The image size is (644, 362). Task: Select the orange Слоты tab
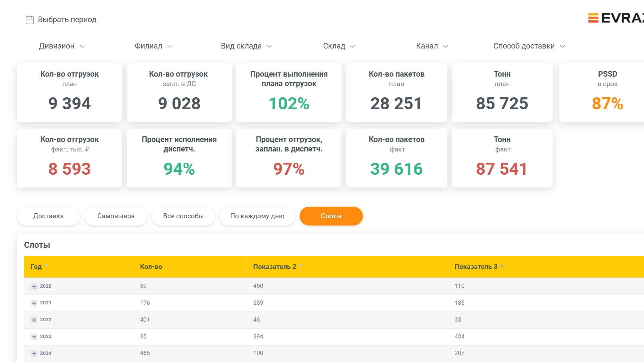tap(331, 216)
